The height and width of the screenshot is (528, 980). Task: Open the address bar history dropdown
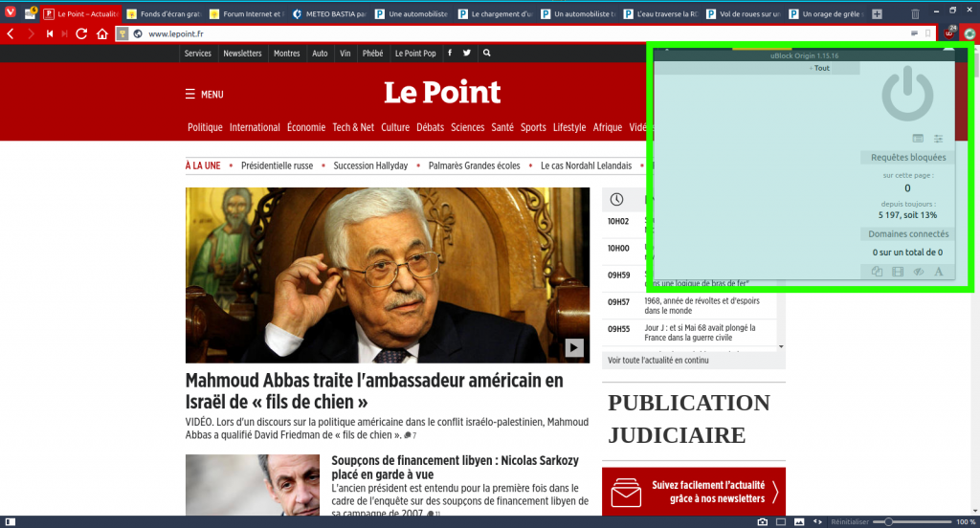pyautogui.click(x=914, y=33)
